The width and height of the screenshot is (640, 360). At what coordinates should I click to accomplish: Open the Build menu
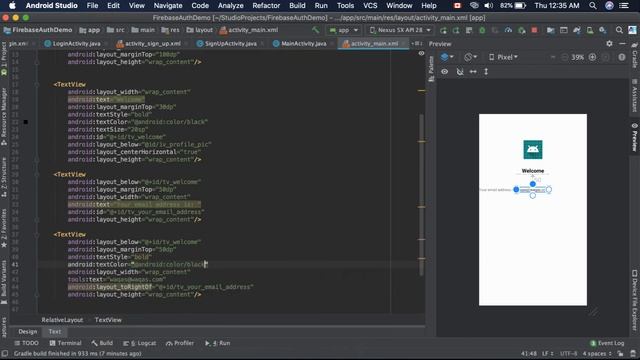click(297, 6)
